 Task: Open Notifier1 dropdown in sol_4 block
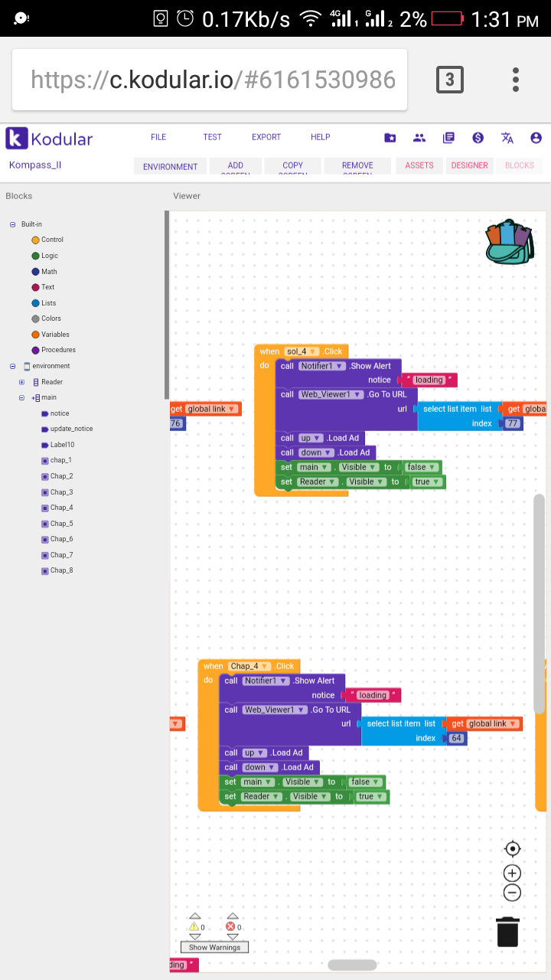[322, 366]
